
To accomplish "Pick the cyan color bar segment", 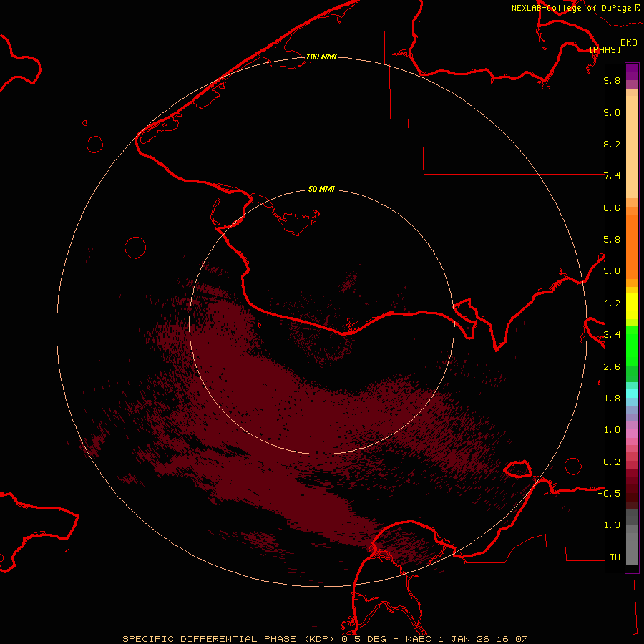I will [x=632, y=394].
